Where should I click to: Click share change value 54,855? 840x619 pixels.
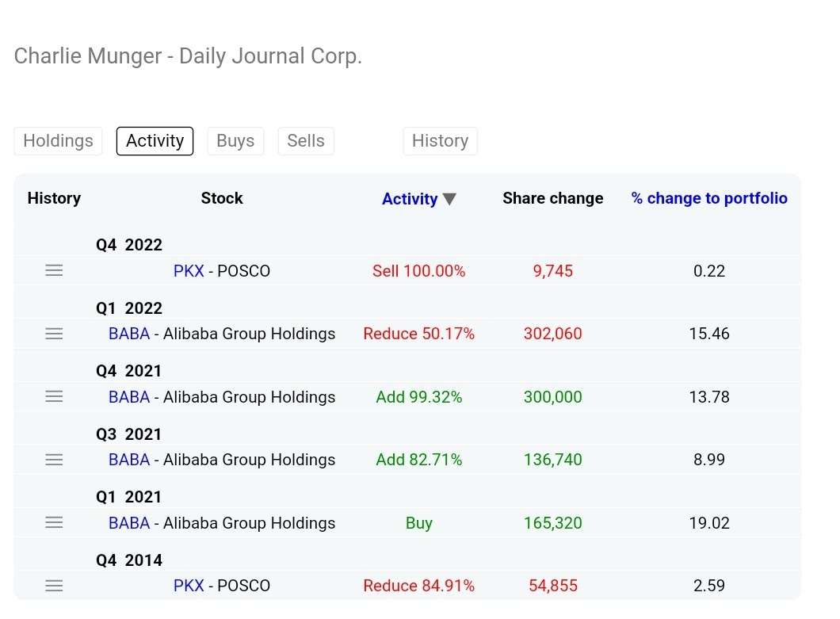click(x=553, y=586)
